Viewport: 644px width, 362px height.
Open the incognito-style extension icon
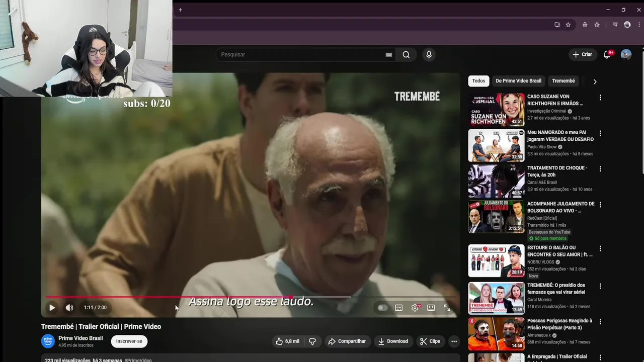click(x=585, y=25)
